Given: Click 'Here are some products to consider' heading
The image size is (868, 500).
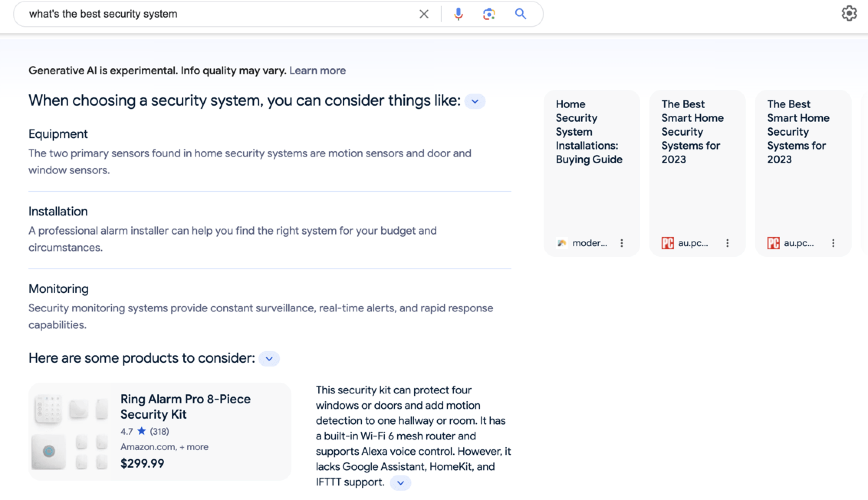Looking at the screenshot, I should point(142,358).
